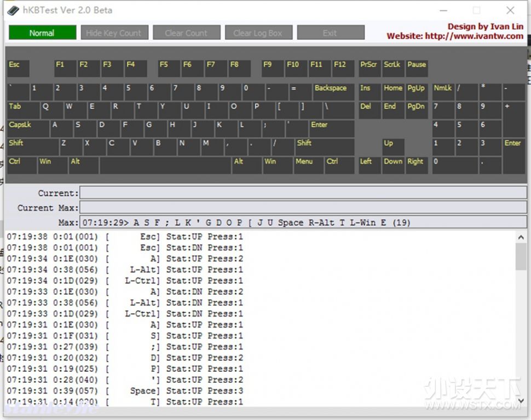
Task: Click the log box scroll up arrow
Action: coord(521,237)
